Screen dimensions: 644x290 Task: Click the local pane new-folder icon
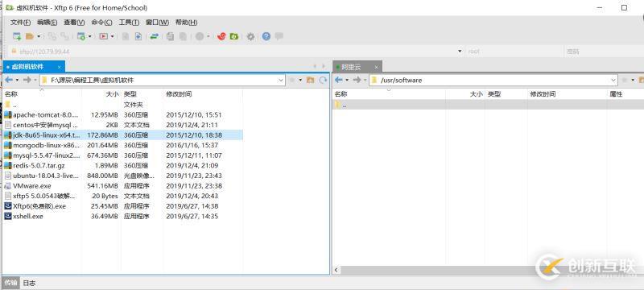[311, 80]
